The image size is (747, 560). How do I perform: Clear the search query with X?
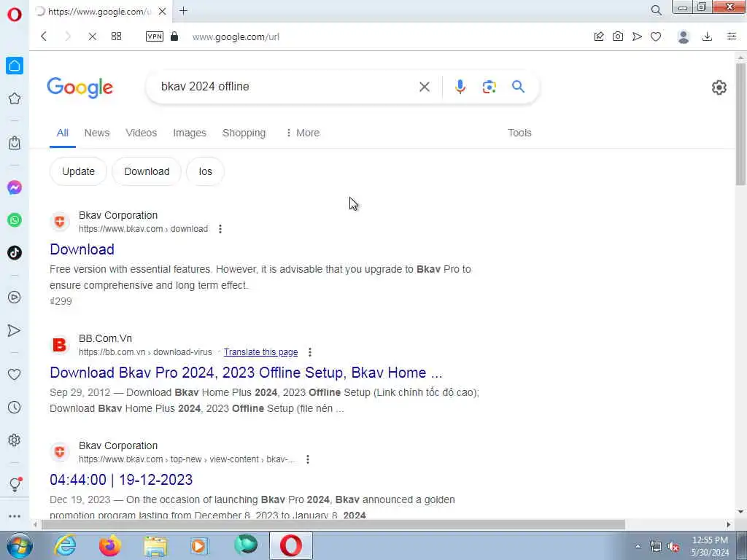425,87
